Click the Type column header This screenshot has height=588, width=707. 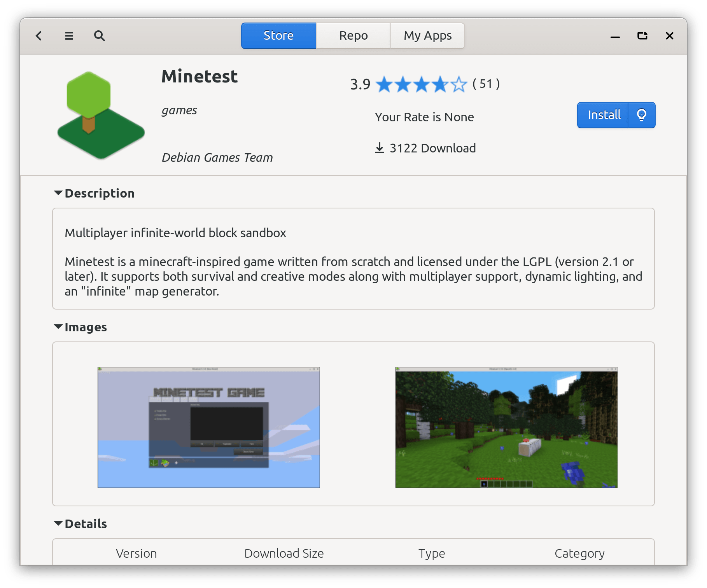432,553
